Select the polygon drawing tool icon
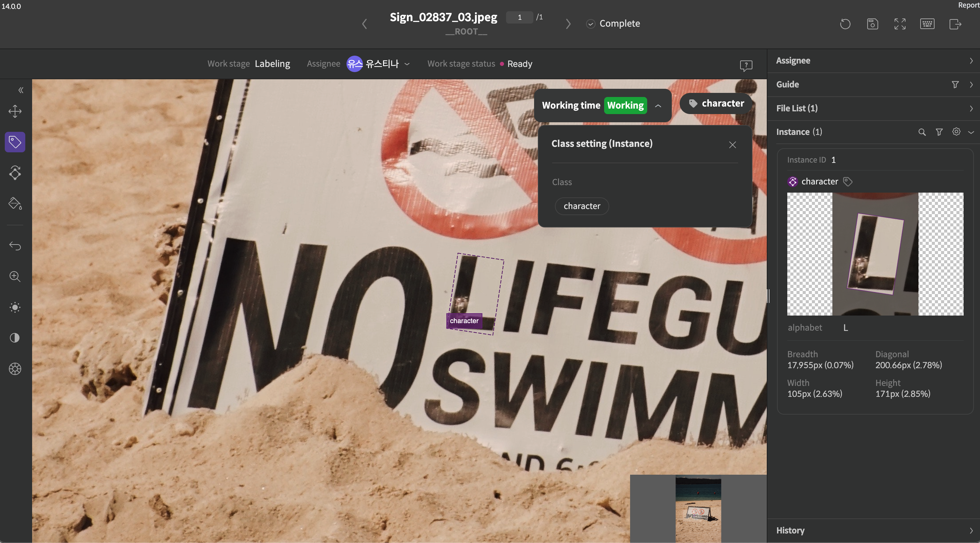This screenshot has width=980, height=543. pyautogui.click(x=15, y=173)
